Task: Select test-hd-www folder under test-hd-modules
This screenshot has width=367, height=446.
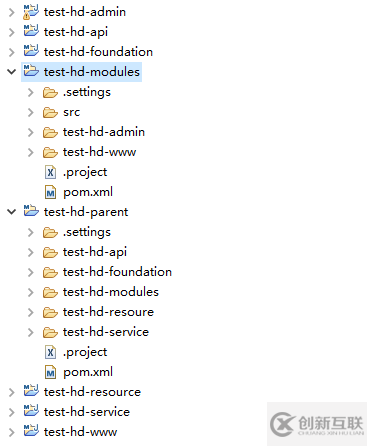Action: click(99, 152)
